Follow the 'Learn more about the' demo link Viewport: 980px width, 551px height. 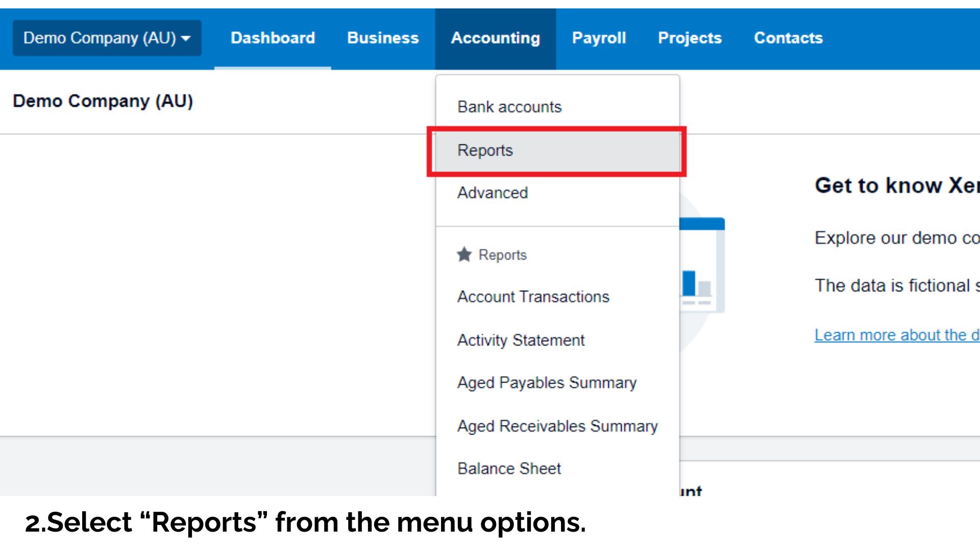[x=897, y=335]
